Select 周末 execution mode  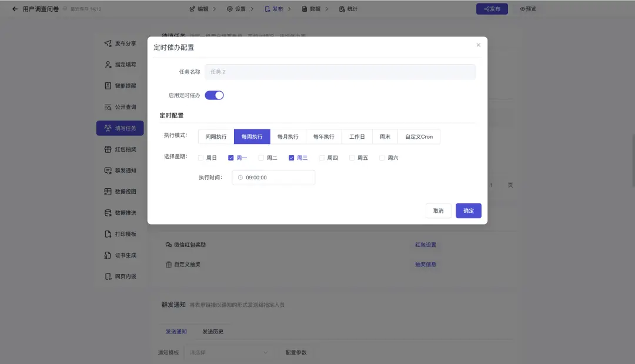385,136
